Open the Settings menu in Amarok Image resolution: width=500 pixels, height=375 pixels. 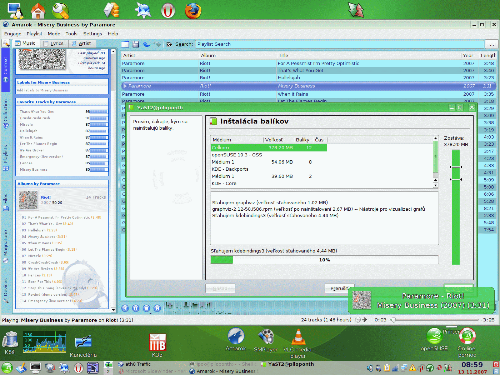92,34
